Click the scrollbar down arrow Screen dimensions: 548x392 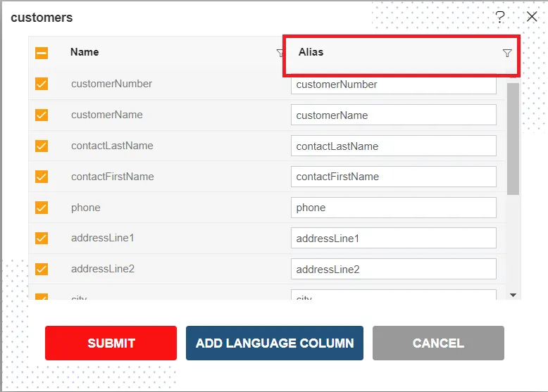click(x=513, y=295)
